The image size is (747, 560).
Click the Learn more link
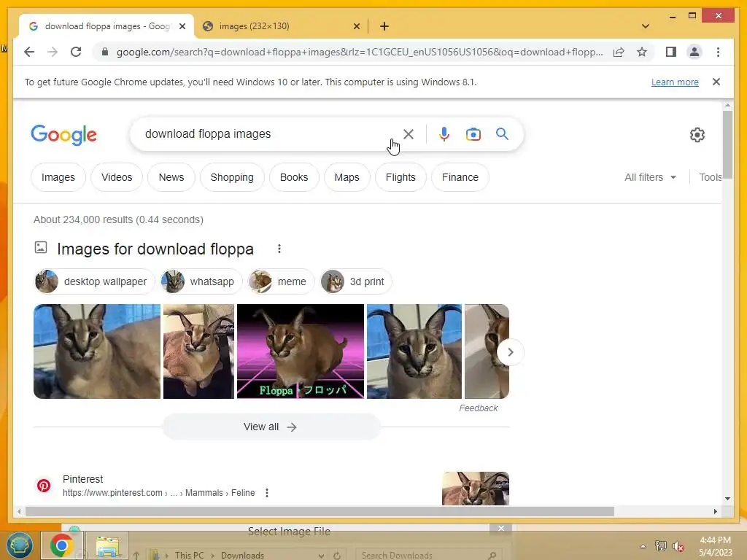675,82
